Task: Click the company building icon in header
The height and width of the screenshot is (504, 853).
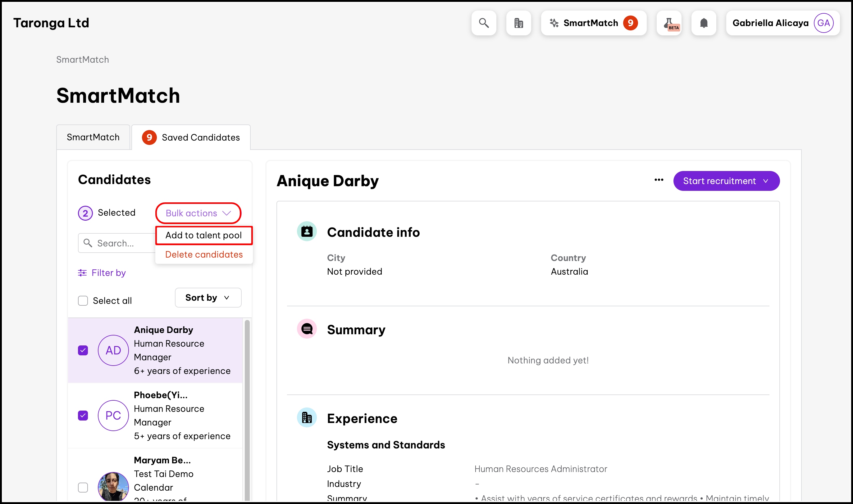Action: click(x=518, y=23)
